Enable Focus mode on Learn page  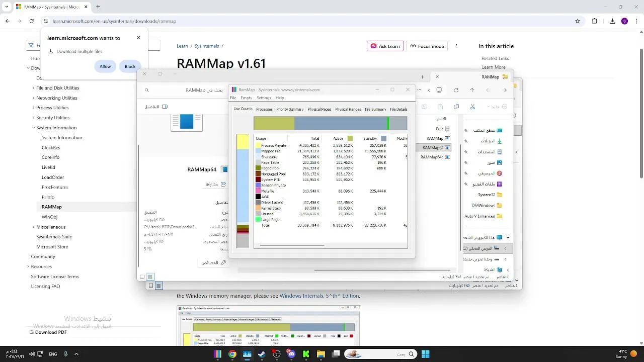tap(427, 46)
